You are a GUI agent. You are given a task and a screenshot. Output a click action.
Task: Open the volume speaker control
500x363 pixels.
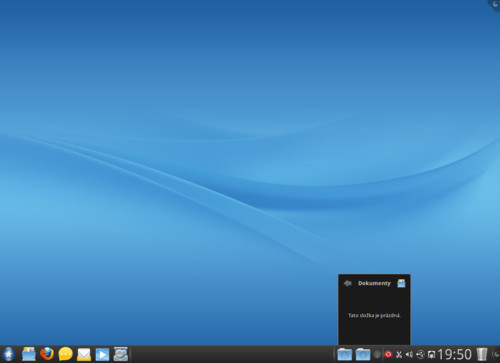(409, 354)
